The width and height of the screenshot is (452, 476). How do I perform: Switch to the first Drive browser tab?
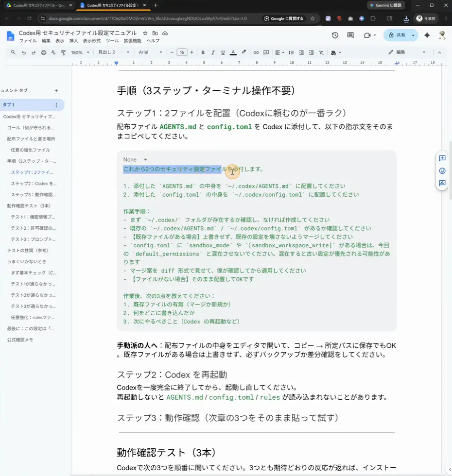tap(39, 5)
